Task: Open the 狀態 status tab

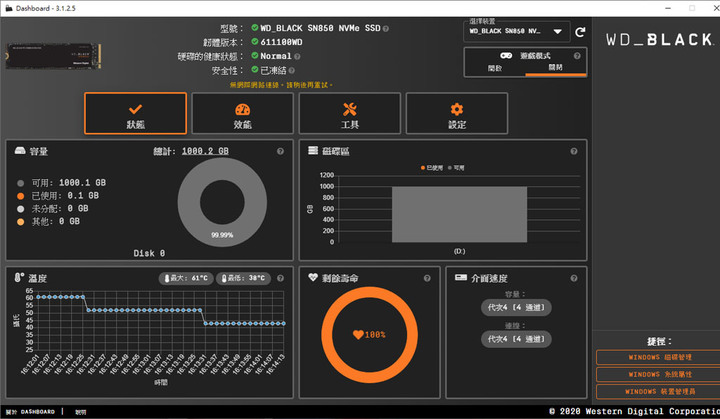Action: (x=135, y=113)
